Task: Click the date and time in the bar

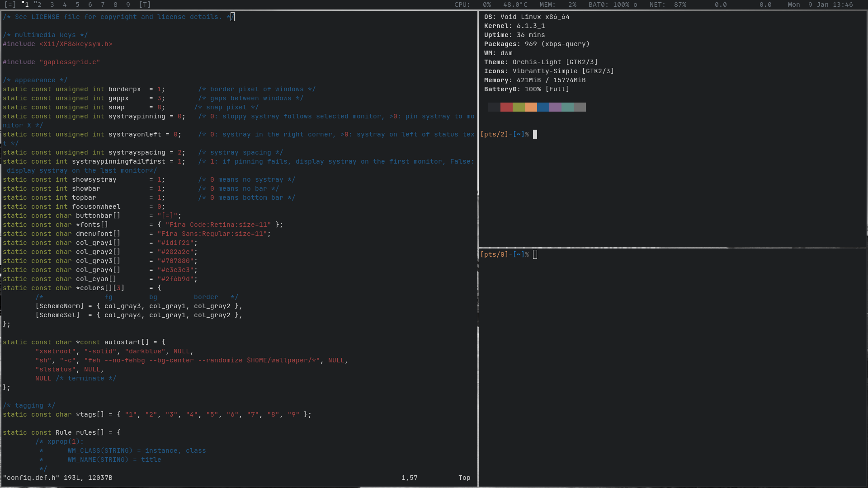Action: tap(820, 5)
